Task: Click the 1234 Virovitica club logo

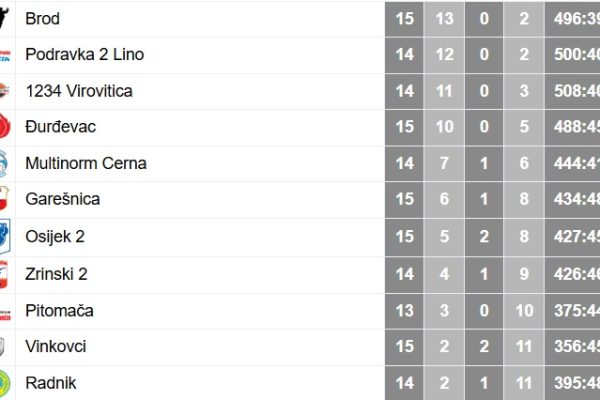Action: coord(4,91)
